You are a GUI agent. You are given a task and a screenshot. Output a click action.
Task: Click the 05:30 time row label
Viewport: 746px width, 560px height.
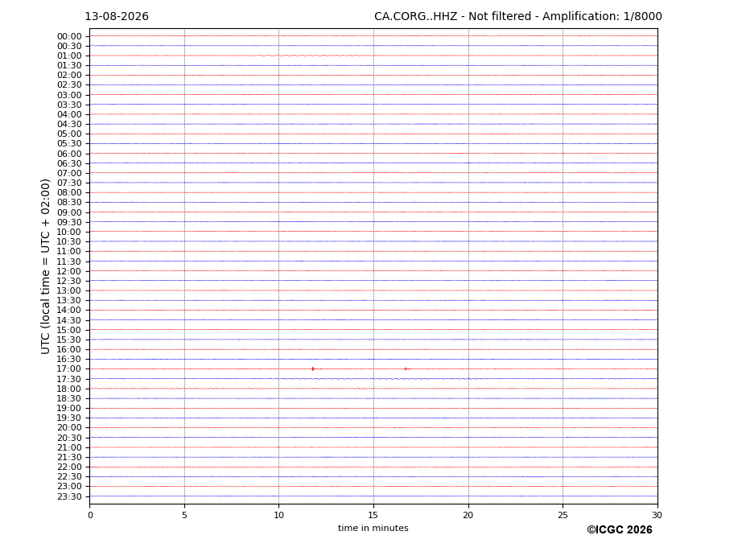point(69,144)
